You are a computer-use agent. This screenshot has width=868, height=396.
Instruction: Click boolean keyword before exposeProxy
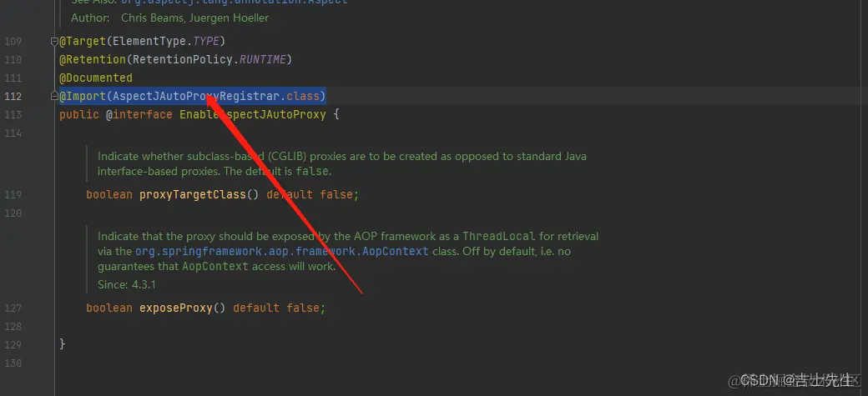(109, 308)
